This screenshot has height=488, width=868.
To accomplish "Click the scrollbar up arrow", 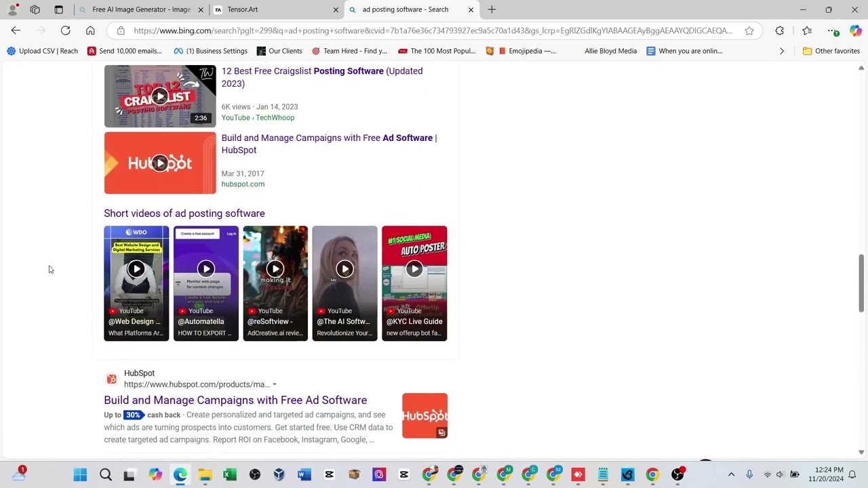I will 861,68.
